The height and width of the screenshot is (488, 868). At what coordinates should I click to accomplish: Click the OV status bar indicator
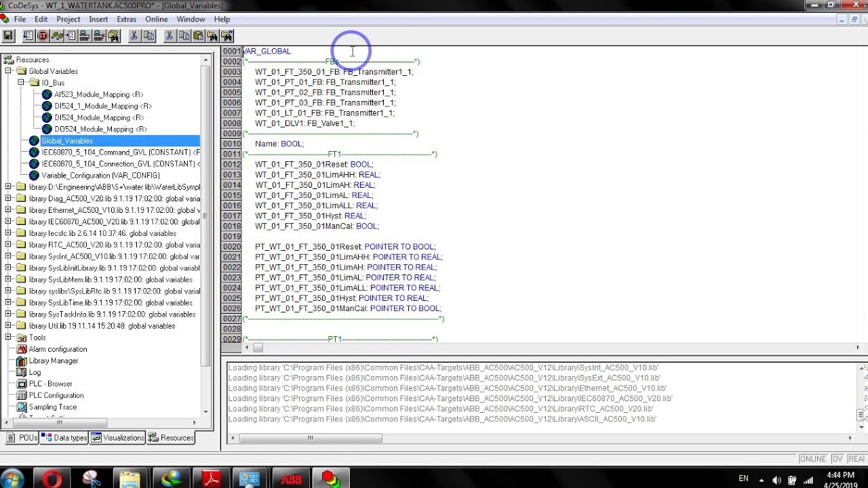tap(837, 459)
